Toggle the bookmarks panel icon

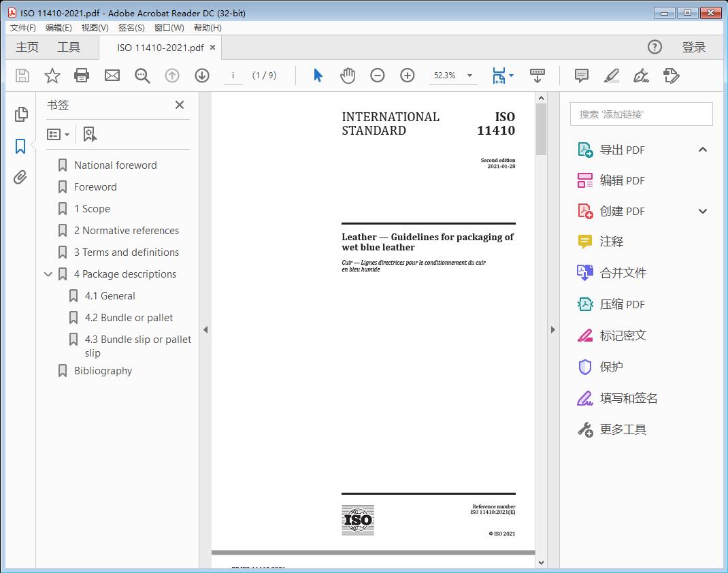20,146
